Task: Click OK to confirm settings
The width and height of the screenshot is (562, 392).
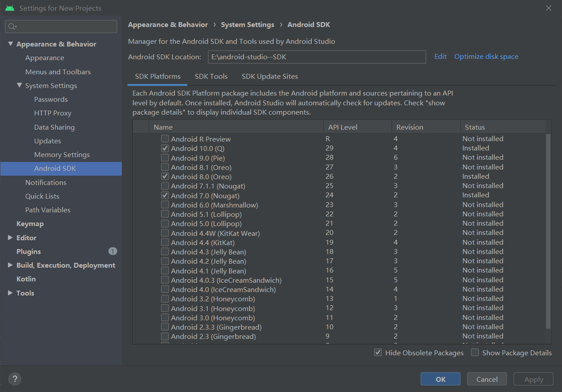Action: (x=441, y=379)
